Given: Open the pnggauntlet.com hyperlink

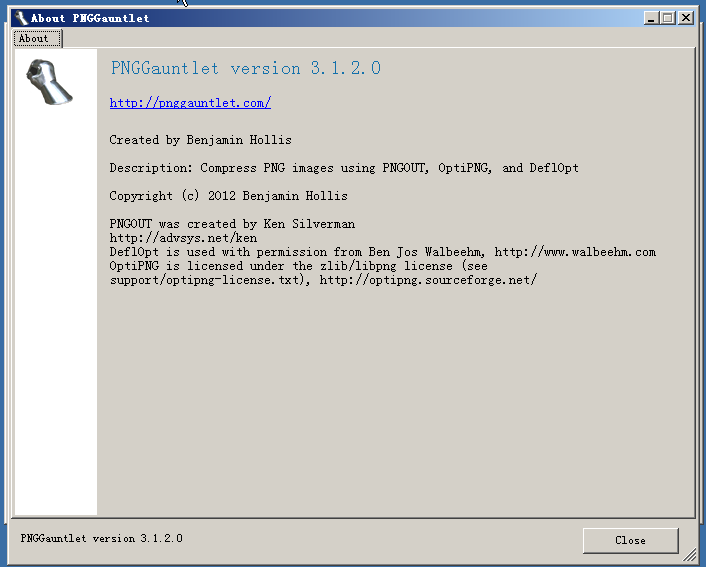Looking at the screenshot, I should pos(190,103).
